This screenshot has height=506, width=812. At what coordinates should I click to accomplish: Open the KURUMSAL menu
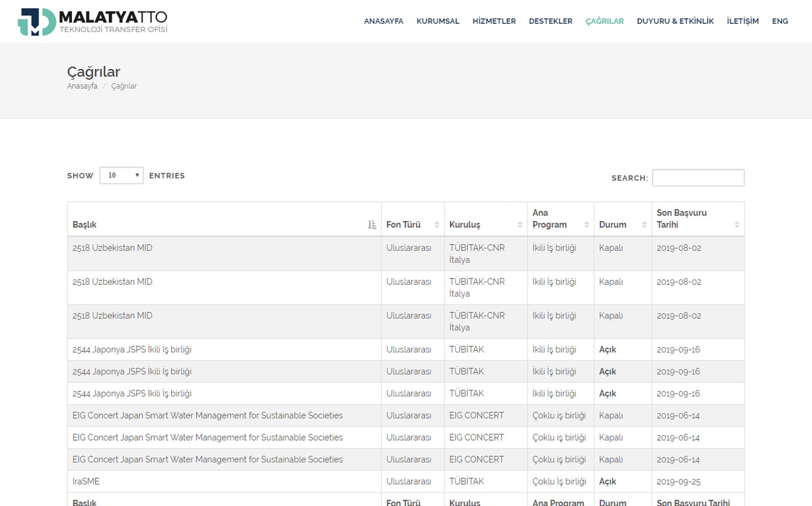coord(437,21)
